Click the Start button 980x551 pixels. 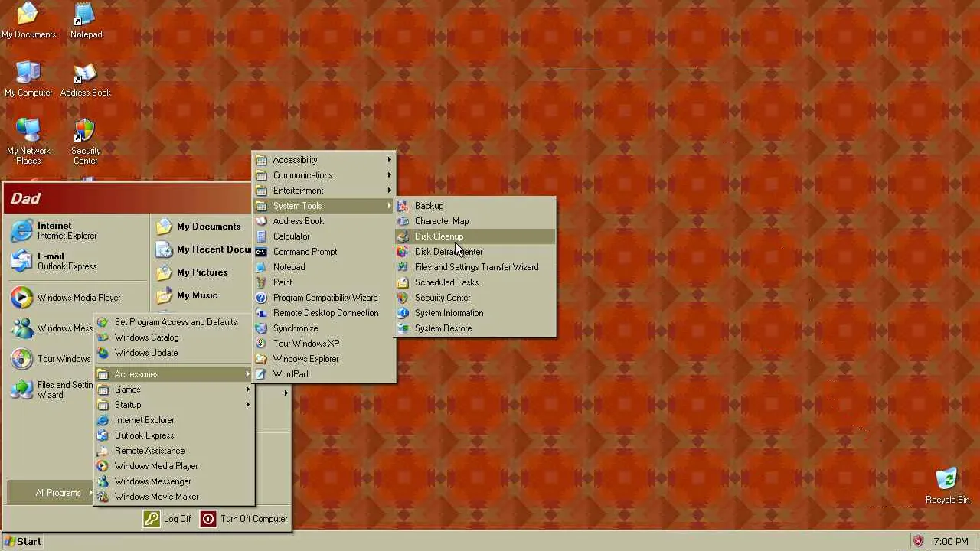(x=23, y=541)
